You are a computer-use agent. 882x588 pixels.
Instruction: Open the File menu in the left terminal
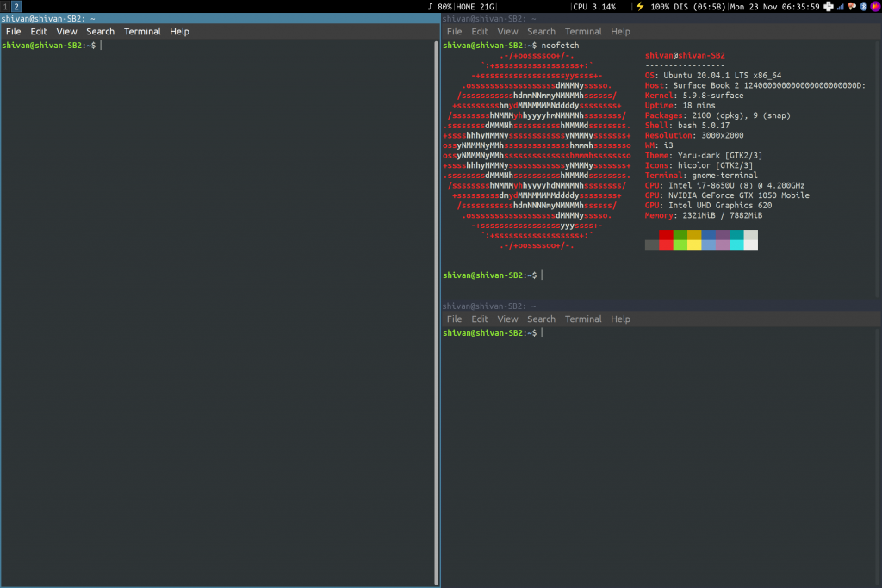tap(13, 31)
